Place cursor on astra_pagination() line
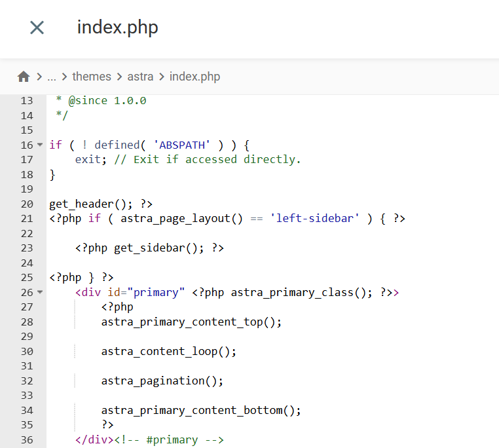This screenshot has width=499, height=448. (x=162, y=381)
